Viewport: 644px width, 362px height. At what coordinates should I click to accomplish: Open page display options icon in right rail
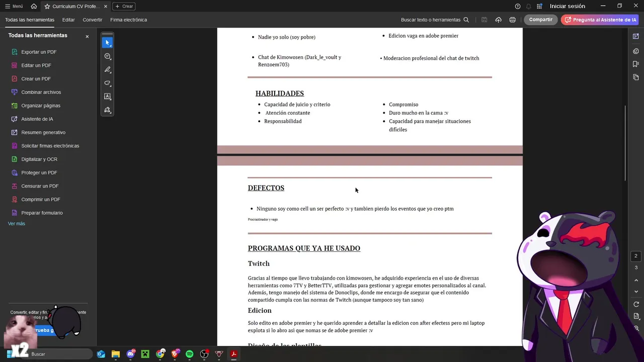tap(636, 316)
